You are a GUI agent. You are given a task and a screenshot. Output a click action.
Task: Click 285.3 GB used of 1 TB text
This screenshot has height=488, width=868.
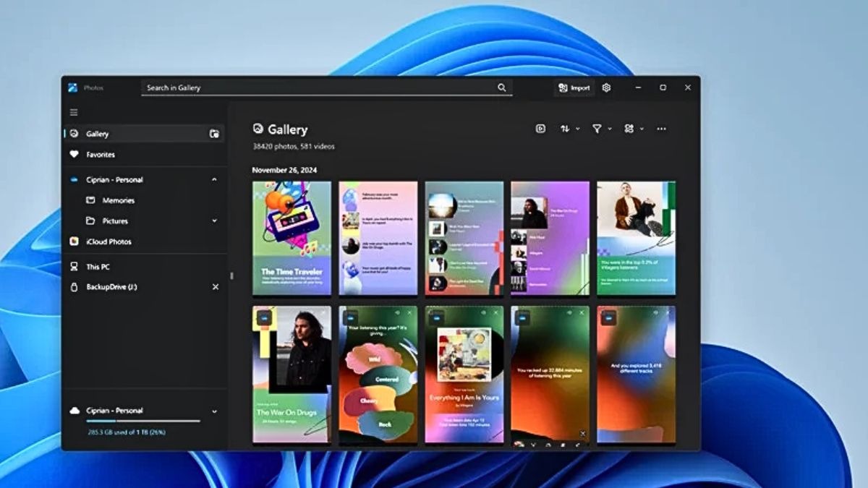[x=127, y=432]
